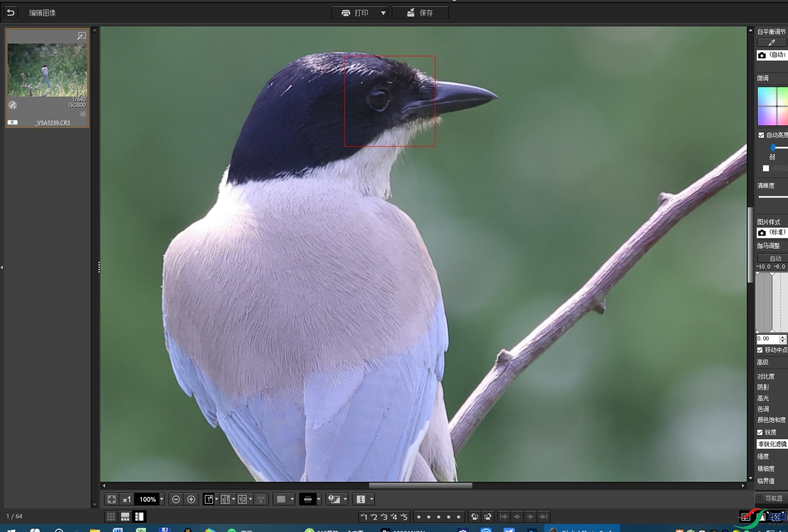Rotate the image left
The height and width of the screenshot is (532, 788).
point(474,517)
